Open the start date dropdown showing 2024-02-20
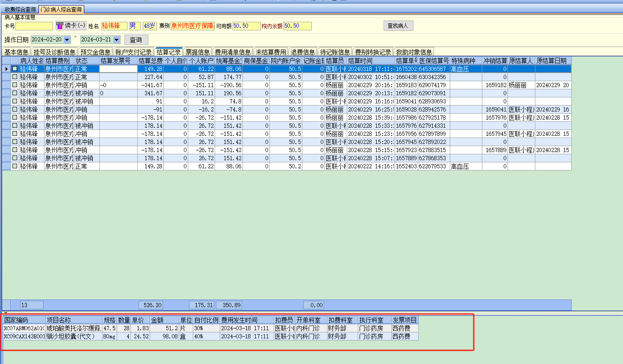 tap(67, 40)
